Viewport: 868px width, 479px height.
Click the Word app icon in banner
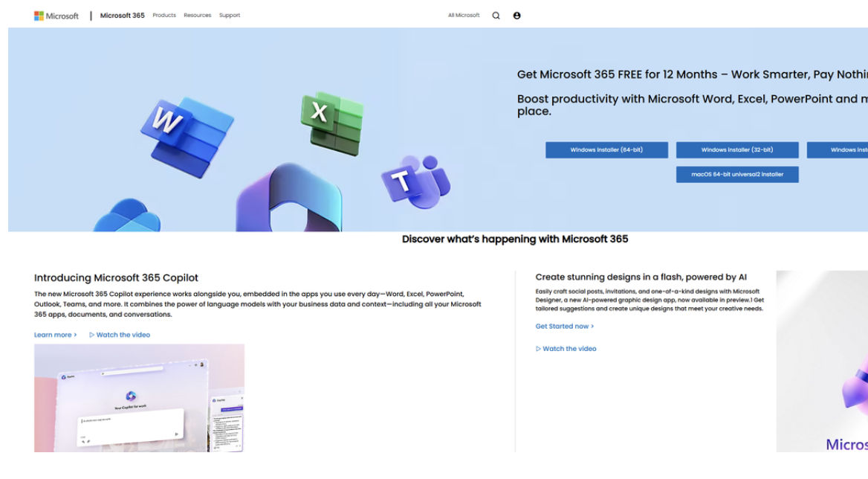(x=187, y=138)
